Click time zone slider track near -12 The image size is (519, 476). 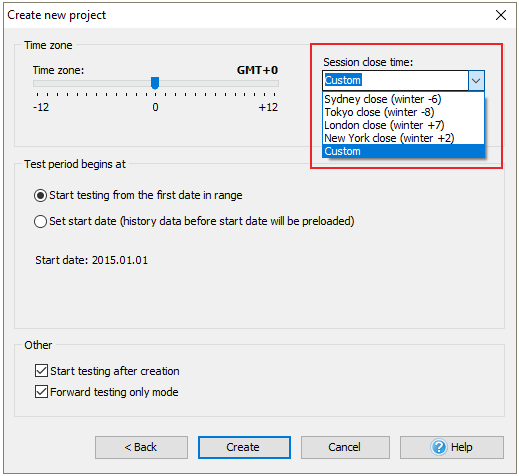pos(37,83)
